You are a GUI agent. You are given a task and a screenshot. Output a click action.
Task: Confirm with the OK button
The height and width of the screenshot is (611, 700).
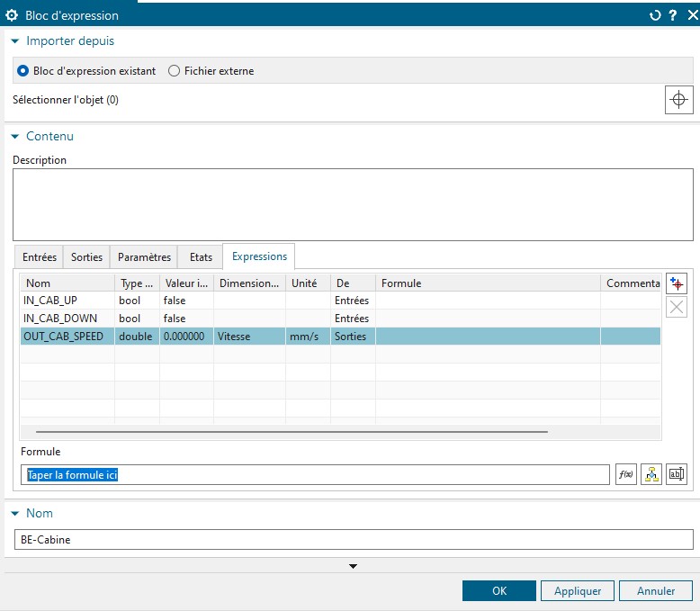click(499, 591)
